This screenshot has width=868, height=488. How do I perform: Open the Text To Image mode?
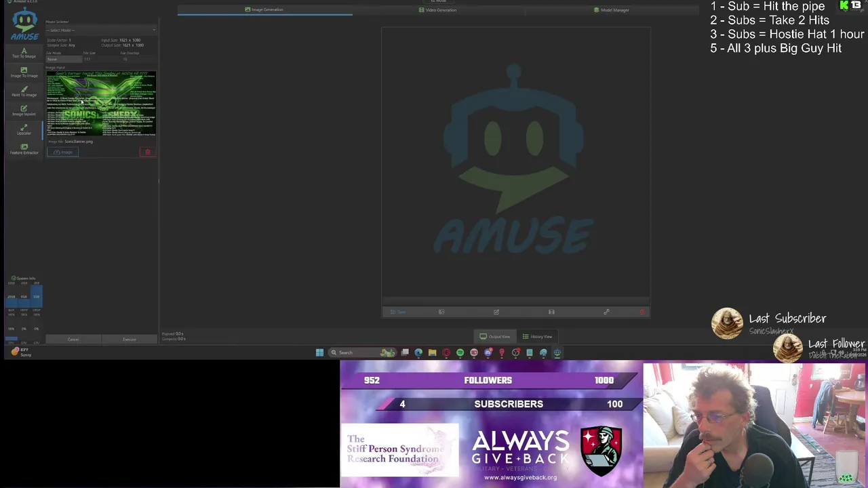[x=24, y=53]
